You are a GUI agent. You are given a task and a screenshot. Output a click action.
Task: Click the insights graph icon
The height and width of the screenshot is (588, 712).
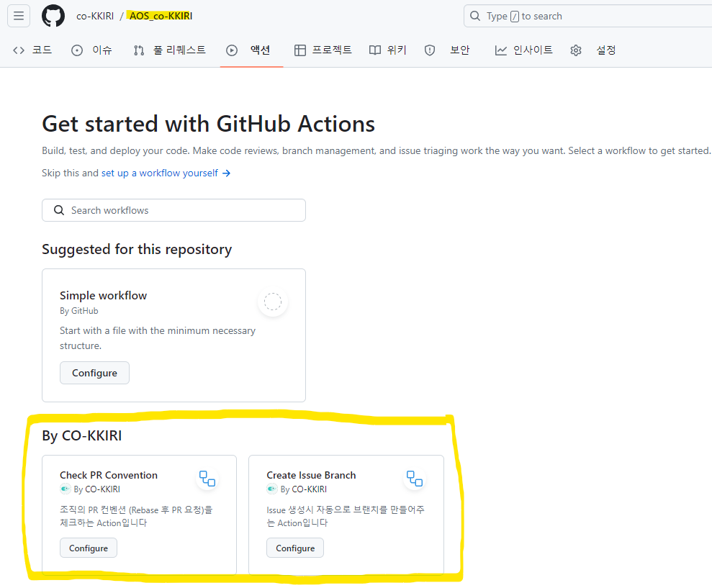501,50
